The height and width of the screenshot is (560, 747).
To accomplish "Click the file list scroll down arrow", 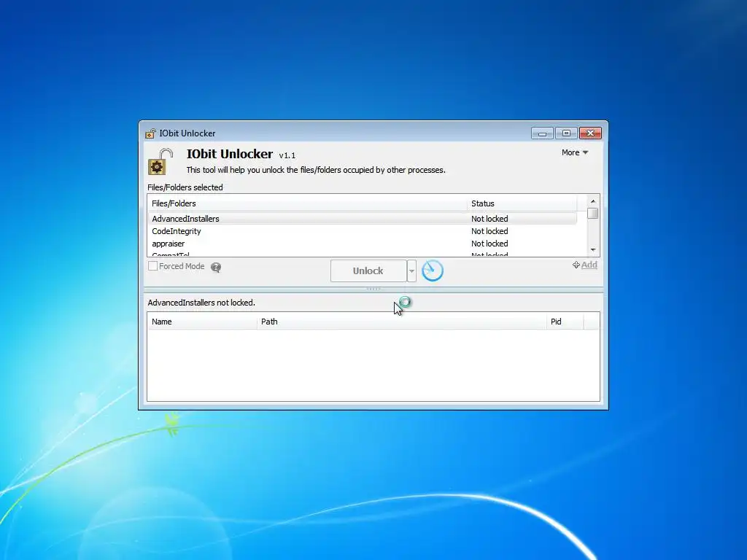I will 593,250.
